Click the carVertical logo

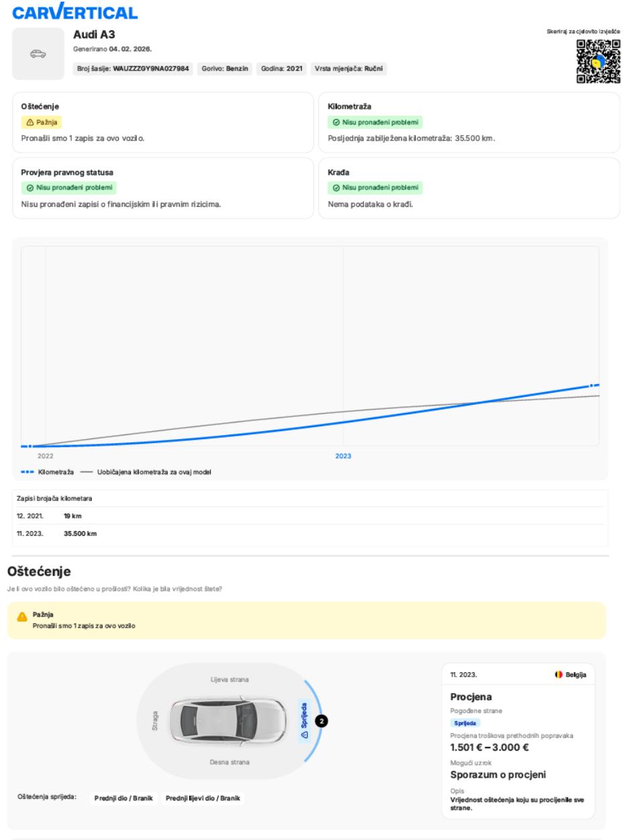(x=75, y=12)
